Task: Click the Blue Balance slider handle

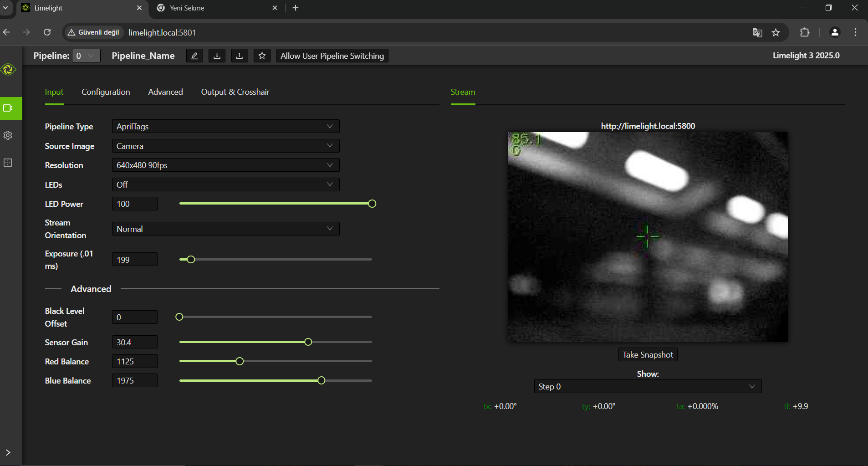Action: point(322,380)
